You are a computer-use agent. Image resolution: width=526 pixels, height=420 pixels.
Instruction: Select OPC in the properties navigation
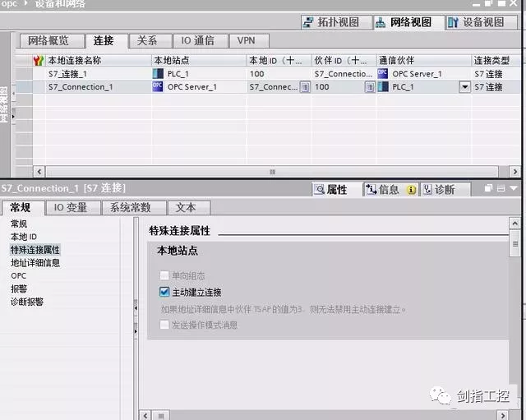coord(18,276)
